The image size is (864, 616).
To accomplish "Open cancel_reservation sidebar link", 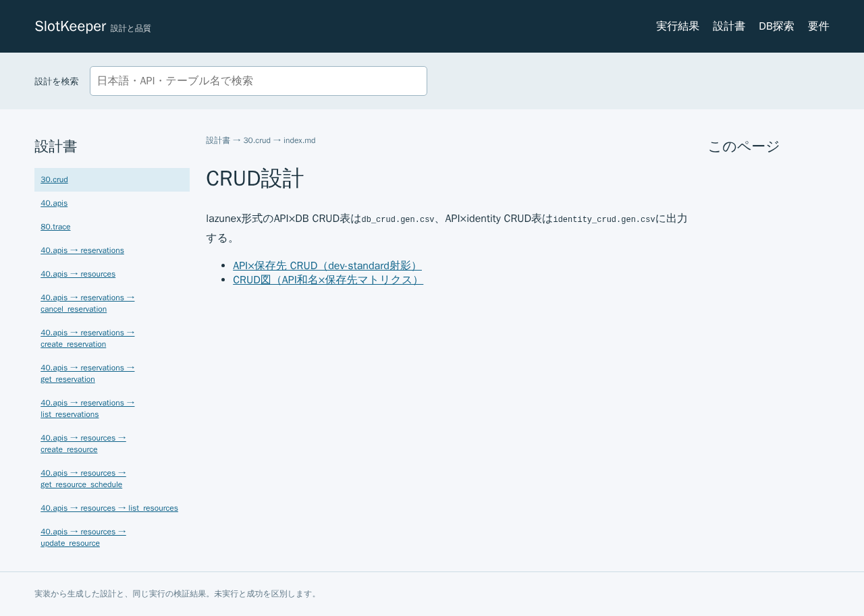I will point(112,303).
